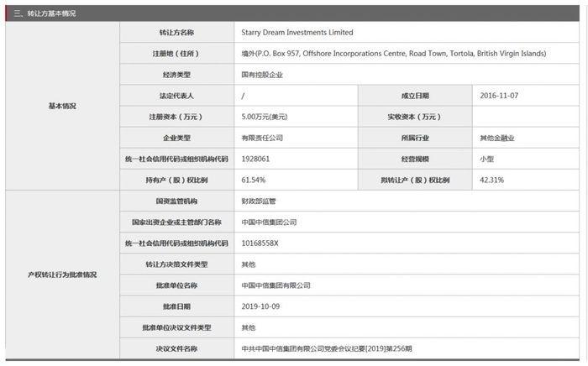Select the 5.00万元(美元) value
This screenshot has width=588, height=366.
[265, 117]
